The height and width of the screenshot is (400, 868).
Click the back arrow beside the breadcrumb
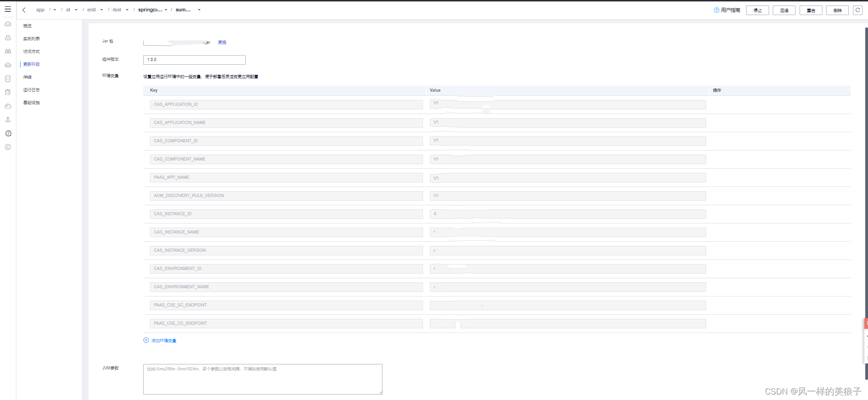[24, 10]
